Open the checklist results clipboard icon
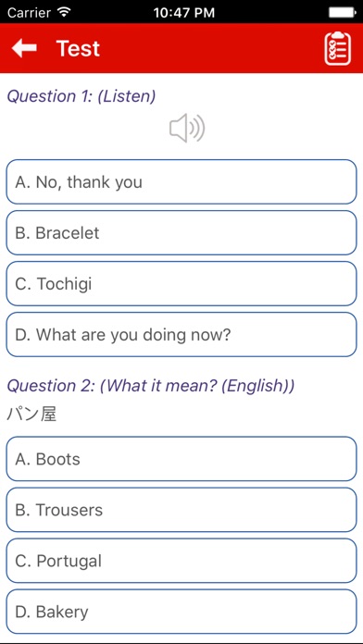This screenshot has width=363, height=644. [337, 48]
